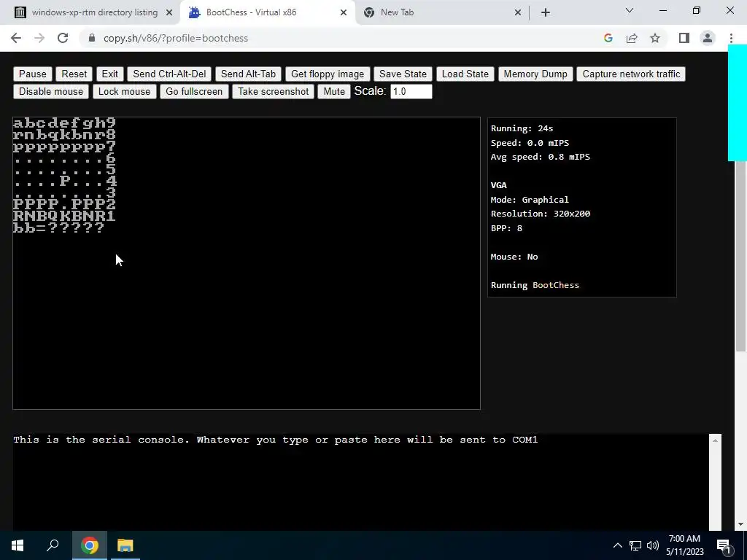747x560 pixels.
Task: Click the BootChess emulator screen
Action: pos(247,262)
